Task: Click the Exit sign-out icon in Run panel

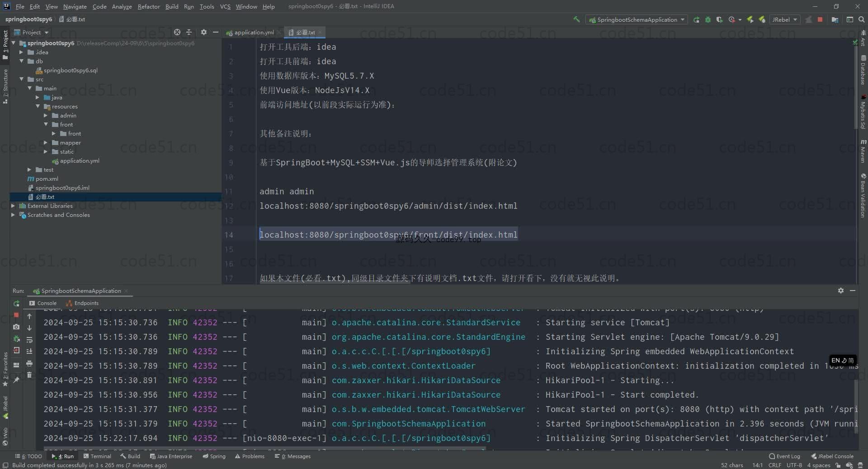Action: point(16,350)
